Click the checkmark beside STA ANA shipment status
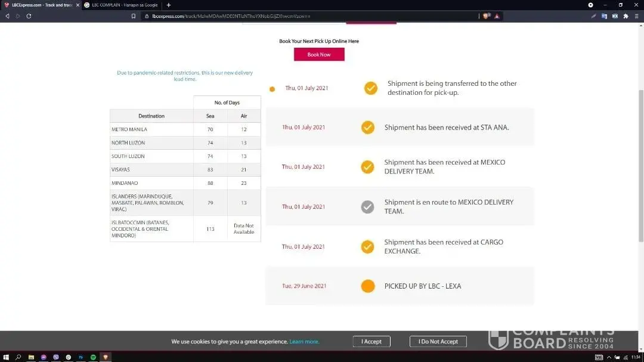Viewport: 644px width, 362px height. [368, 127]
